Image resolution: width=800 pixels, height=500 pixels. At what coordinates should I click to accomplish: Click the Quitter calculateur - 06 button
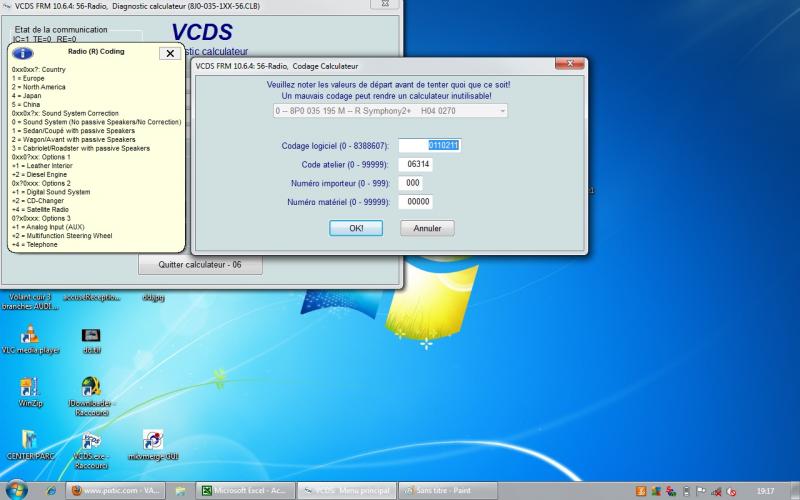pos(200,265)
